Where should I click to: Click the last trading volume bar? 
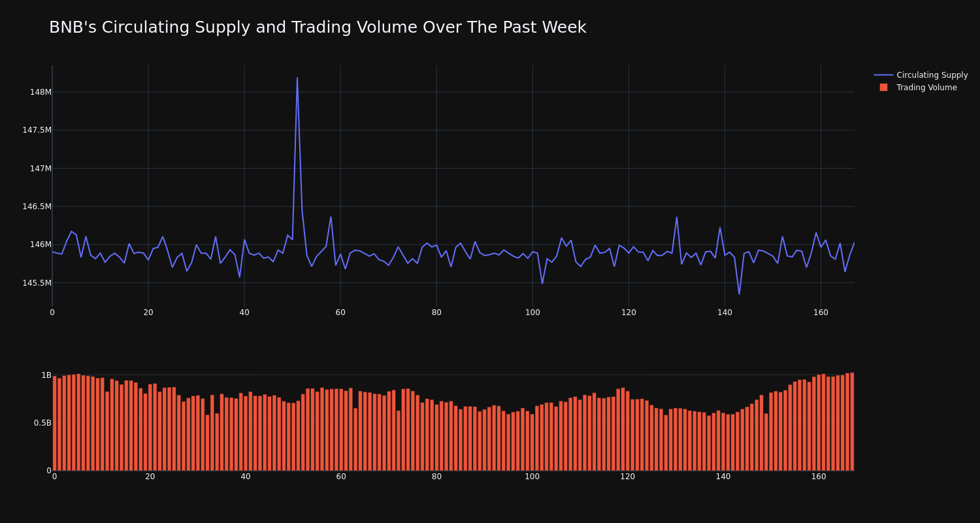coord(852,422)
